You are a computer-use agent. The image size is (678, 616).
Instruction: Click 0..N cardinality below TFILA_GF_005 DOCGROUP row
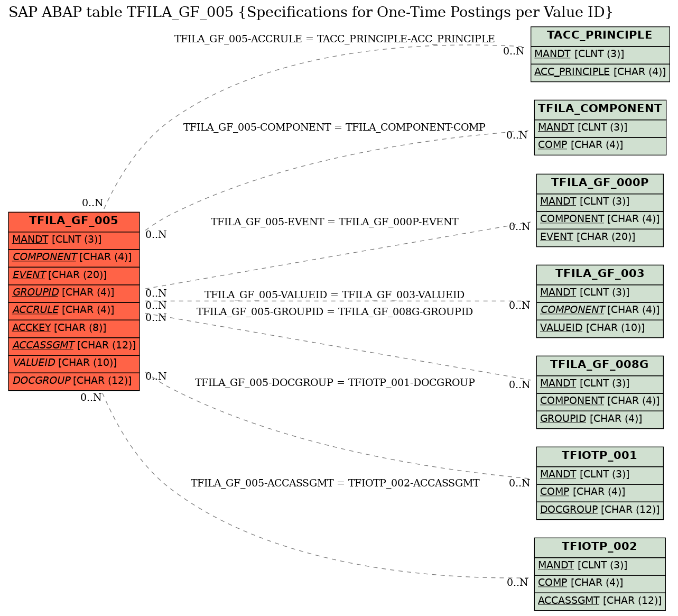pyautogui.click(x=91, y=398)
